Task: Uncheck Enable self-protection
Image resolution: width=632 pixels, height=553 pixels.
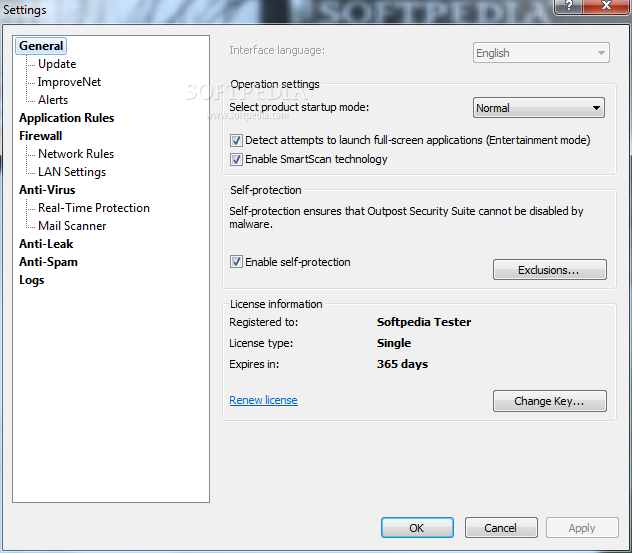Action: (236, 262)
